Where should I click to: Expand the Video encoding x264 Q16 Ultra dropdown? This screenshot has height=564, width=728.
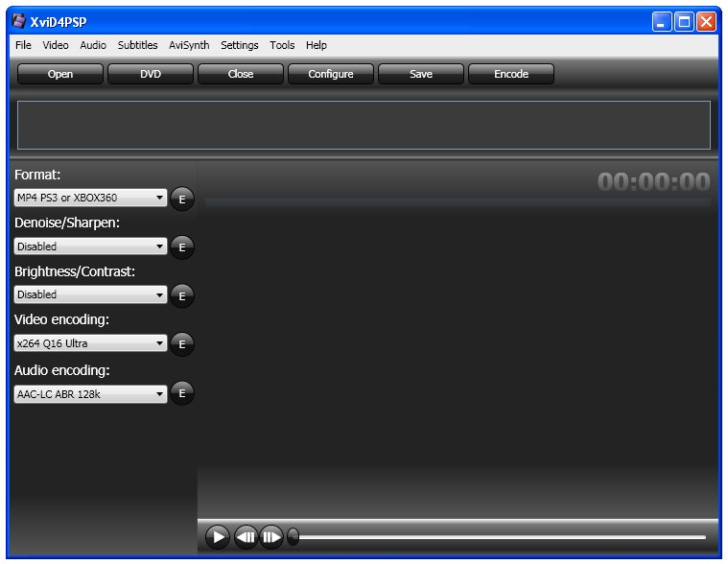pos(90,343)
